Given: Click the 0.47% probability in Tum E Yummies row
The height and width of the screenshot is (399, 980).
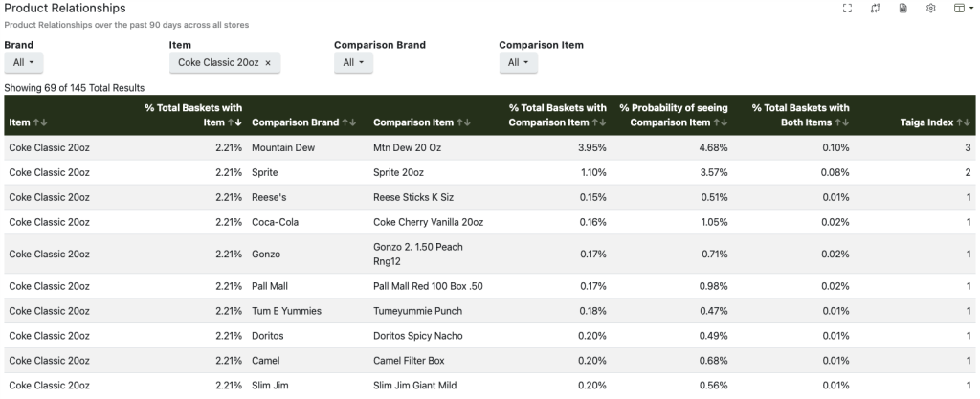Looking at the screenshot, I should [714, 311].
